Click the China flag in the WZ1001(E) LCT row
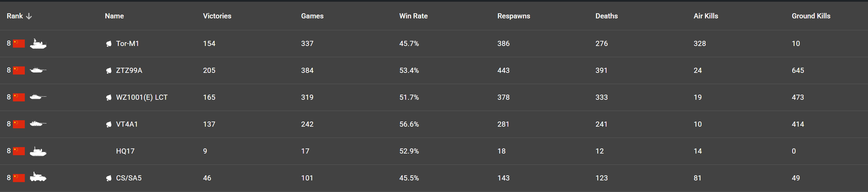 click(x=19, y=97)
